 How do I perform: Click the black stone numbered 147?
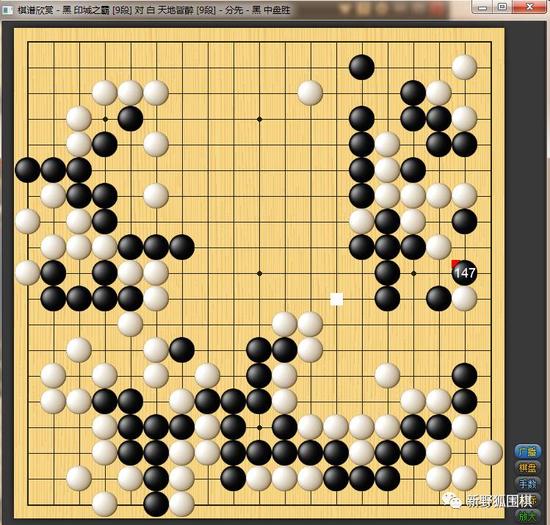[x=464, y=272]
